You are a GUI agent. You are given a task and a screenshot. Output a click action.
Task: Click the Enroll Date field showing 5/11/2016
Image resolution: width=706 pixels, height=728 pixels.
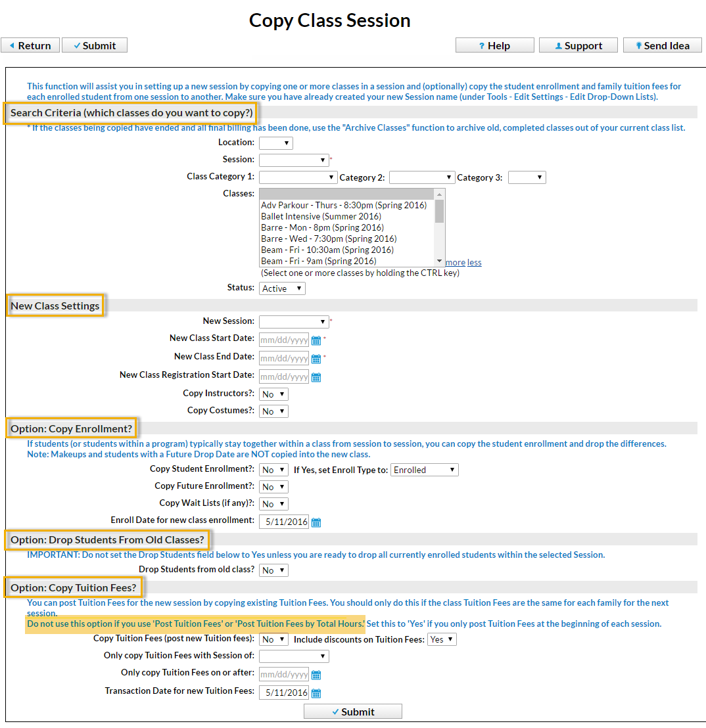284,522
